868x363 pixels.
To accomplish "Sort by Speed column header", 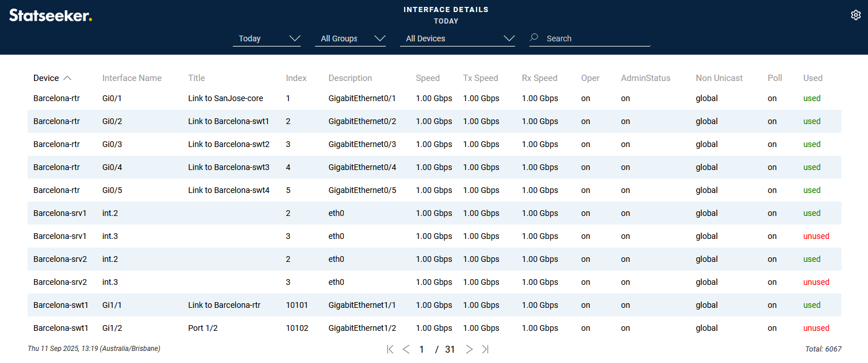I will coord(428,78).
